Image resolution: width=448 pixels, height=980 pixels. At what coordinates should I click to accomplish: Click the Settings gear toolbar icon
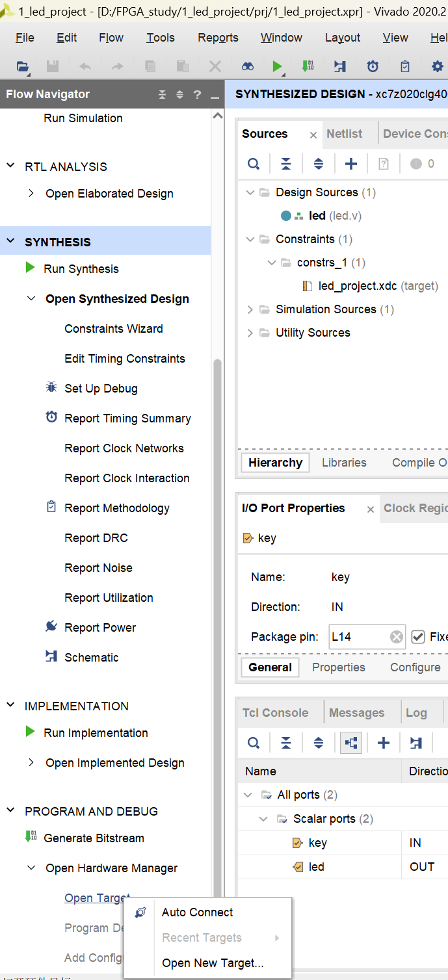(437, 66)
